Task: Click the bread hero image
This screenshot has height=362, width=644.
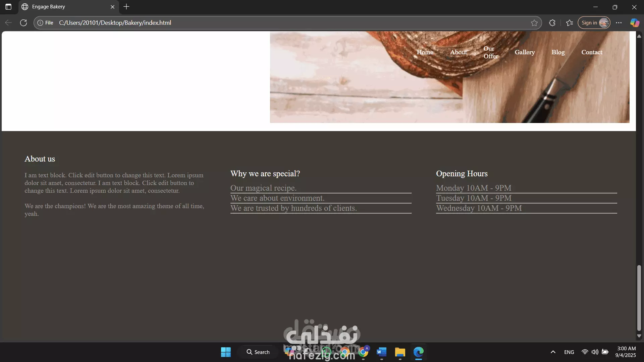Action: [x=449, y=77]
